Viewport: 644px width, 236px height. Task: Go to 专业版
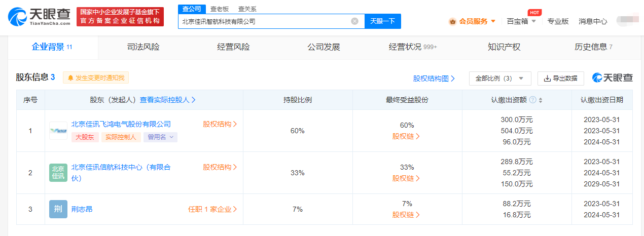pos(558,21)
